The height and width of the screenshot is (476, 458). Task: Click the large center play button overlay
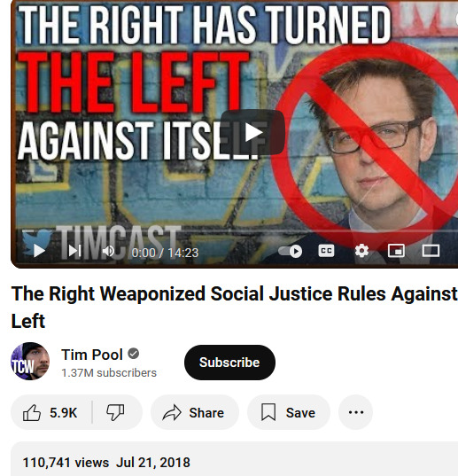click(252, 132)
